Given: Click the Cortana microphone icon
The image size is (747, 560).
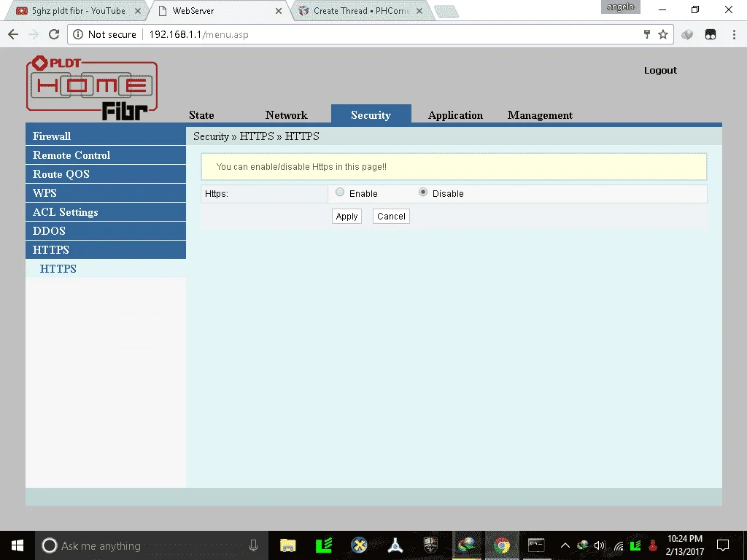Looking at the screenshot, I should (x=253, y=545).
